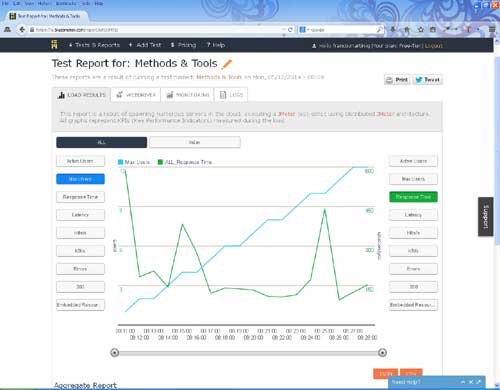The width and height of the screenshot is (500, 390).
Task: Click the page vertical scrollbar thumb
Action: click(497, 150)
